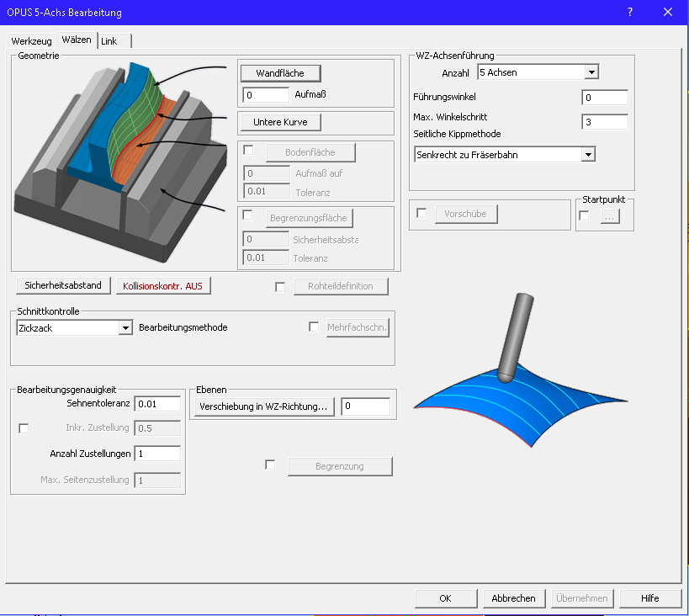Image resolution: width=689 pixels, height=616 pixels.
Task: Tick the checkbox beside Begrenzung
Action: [270, 465]
